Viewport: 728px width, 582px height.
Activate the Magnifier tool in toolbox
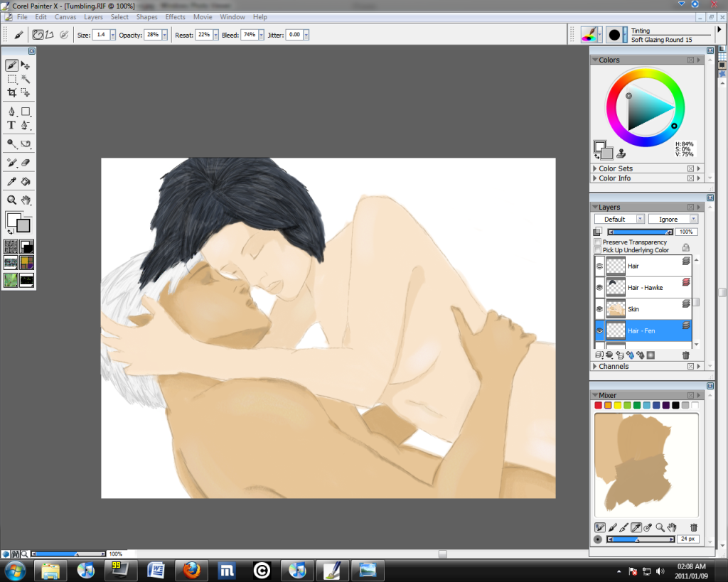tap(12, 200)
